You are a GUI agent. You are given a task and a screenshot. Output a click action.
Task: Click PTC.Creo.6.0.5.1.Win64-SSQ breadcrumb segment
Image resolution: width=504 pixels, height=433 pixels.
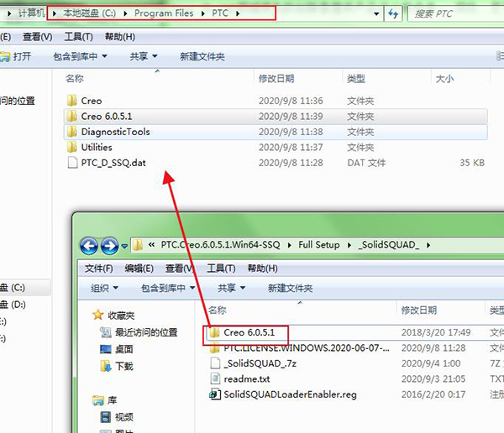(x=220, y=245)
